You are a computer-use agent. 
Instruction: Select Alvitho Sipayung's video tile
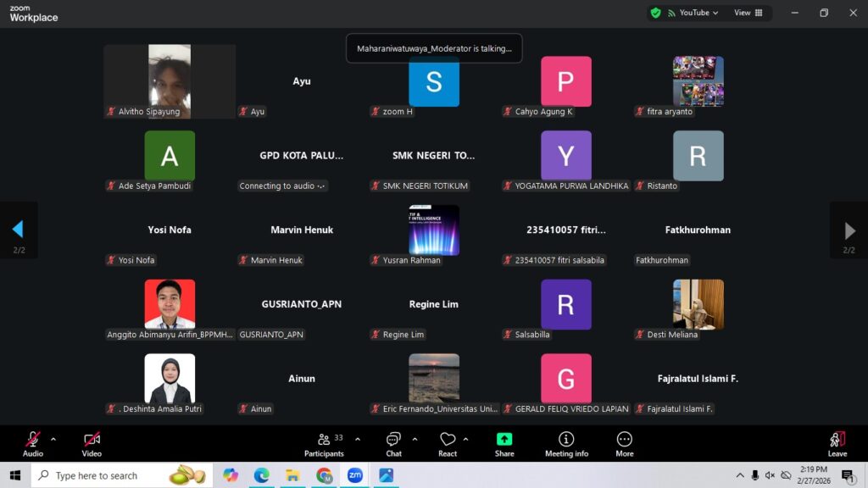170,81
